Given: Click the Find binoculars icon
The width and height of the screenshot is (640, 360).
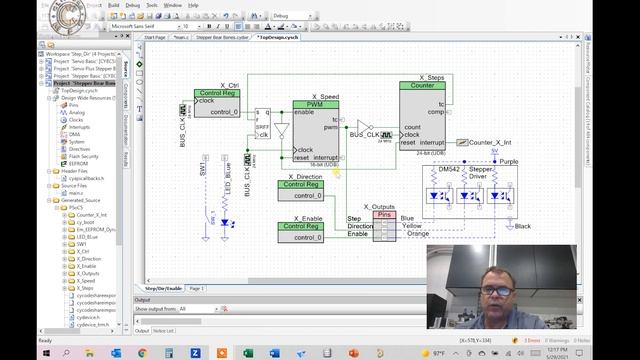Looking at the screenshot, I should pyautogui.click(x=254, y=16).
